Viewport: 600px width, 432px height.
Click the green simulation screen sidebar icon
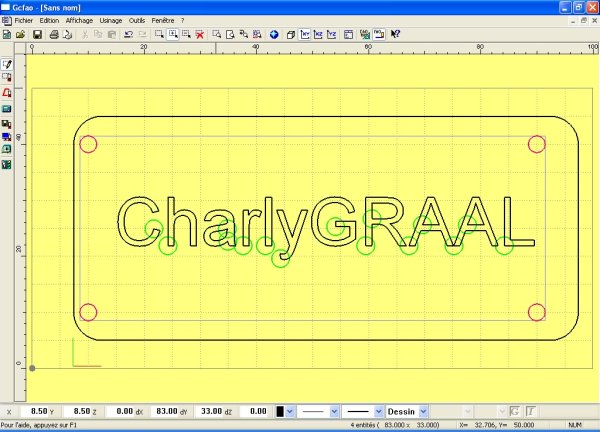pyautogui.click(x=7, y=149)
